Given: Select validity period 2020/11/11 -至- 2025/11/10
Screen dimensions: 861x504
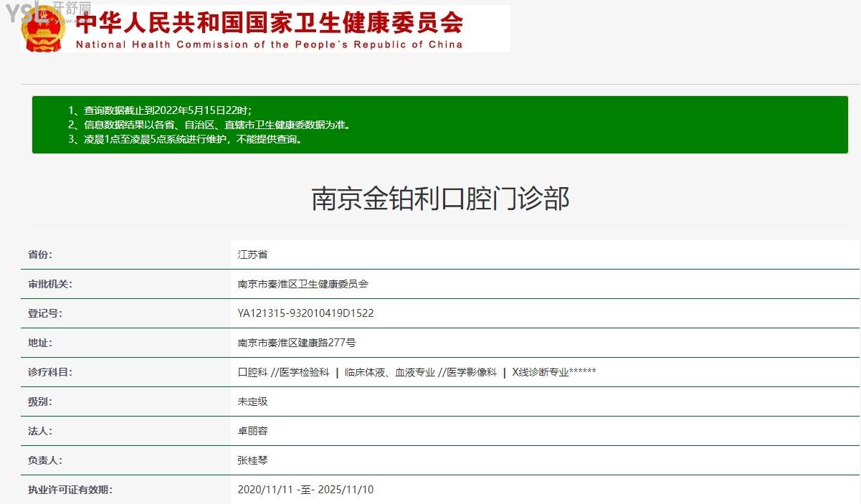Looking at the screenshot, I should (x=306, y=490).
